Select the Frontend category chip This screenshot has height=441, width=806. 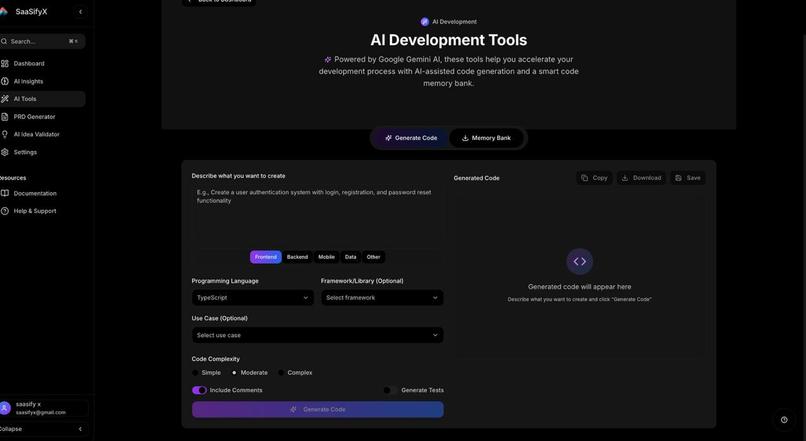(x=266, y=257)
